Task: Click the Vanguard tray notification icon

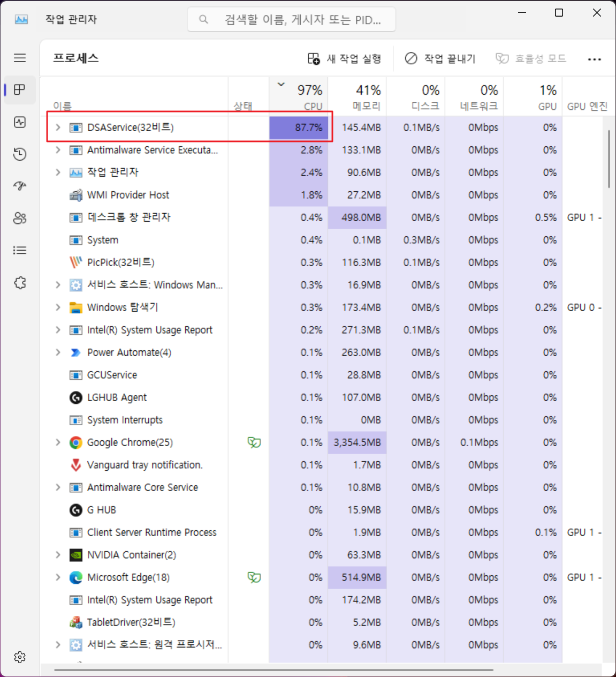Action: pos(76,465)
